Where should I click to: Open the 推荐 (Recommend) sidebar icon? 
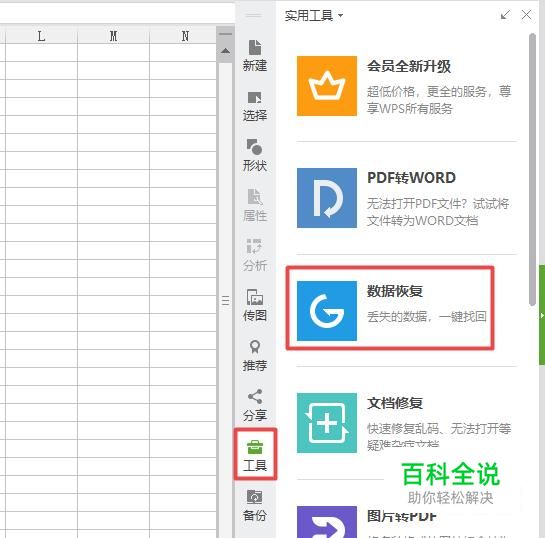(x=255, y=356)
